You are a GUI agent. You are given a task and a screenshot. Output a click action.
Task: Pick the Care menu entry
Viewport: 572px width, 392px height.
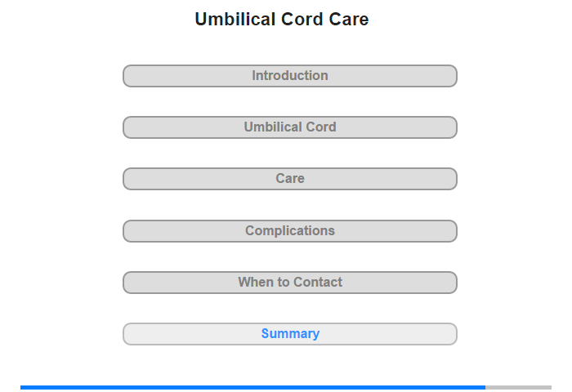(290, 179)
